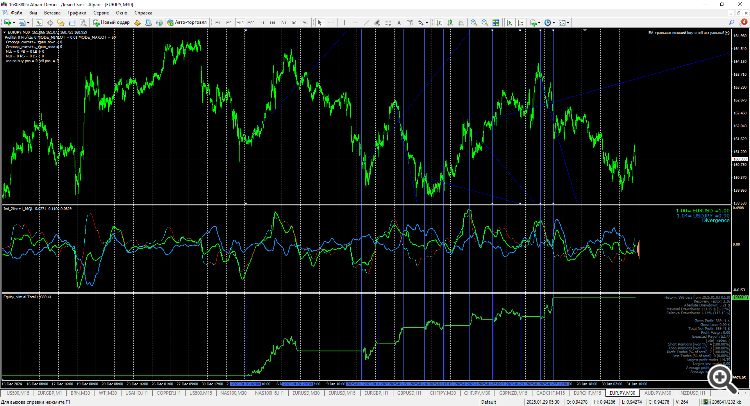This screenshot has height=406, width=750.
Task: Expand the Periods dropdown arrow
Action: click(554, 22)
